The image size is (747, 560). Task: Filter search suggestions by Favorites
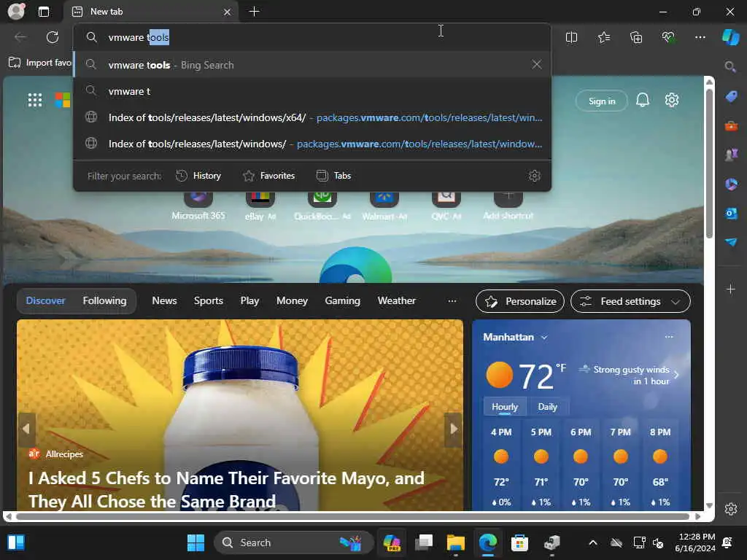tap(269, 176)
